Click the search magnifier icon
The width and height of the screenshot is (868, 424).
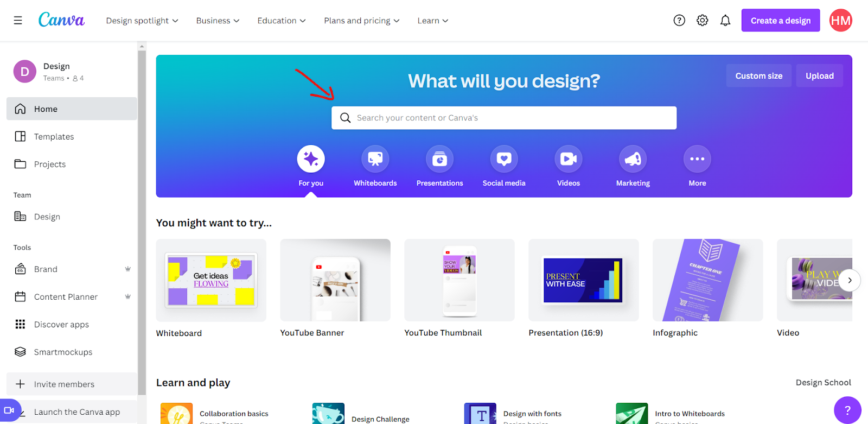(345, 118)
